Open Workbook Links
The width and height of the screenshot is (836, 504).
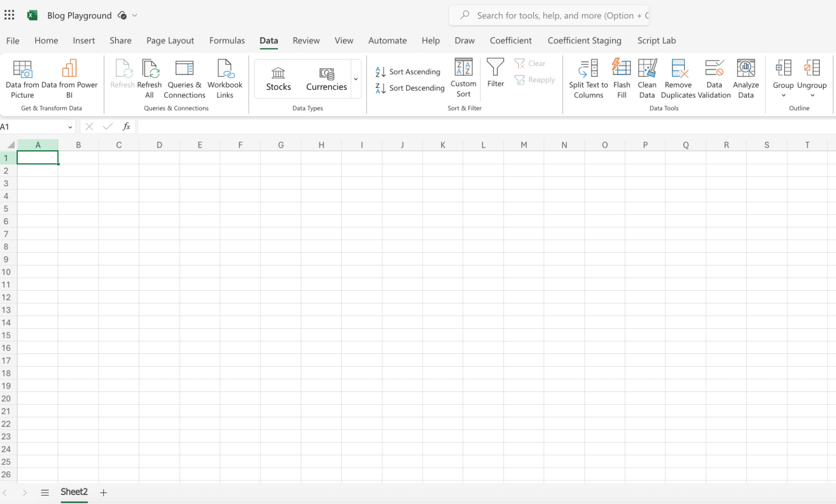[225, 79]
